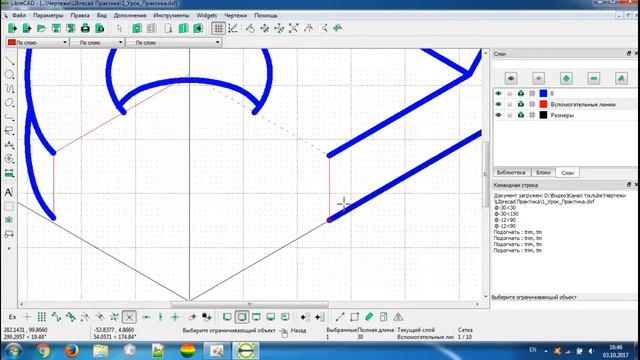Toggle visibility of layer 0
640x360 pixels.
[498, 93]
